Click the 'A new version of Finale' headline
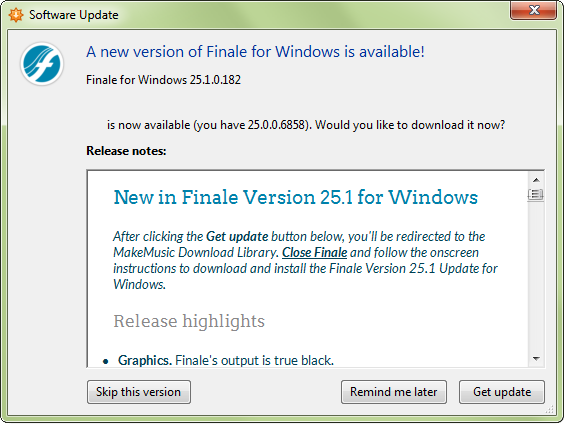Image resolution: width=564 pixels, height=424 pixels. (x=255, y=52)
